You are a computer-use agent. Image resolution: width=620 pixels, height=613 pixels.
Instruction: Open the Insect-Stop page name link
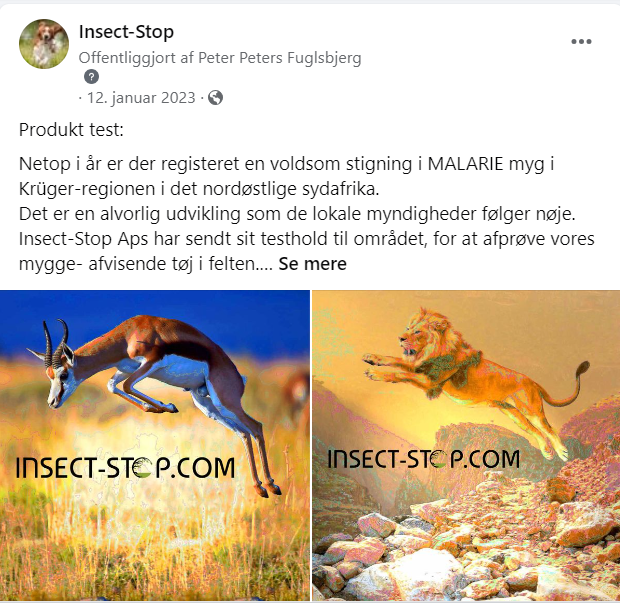126,32
